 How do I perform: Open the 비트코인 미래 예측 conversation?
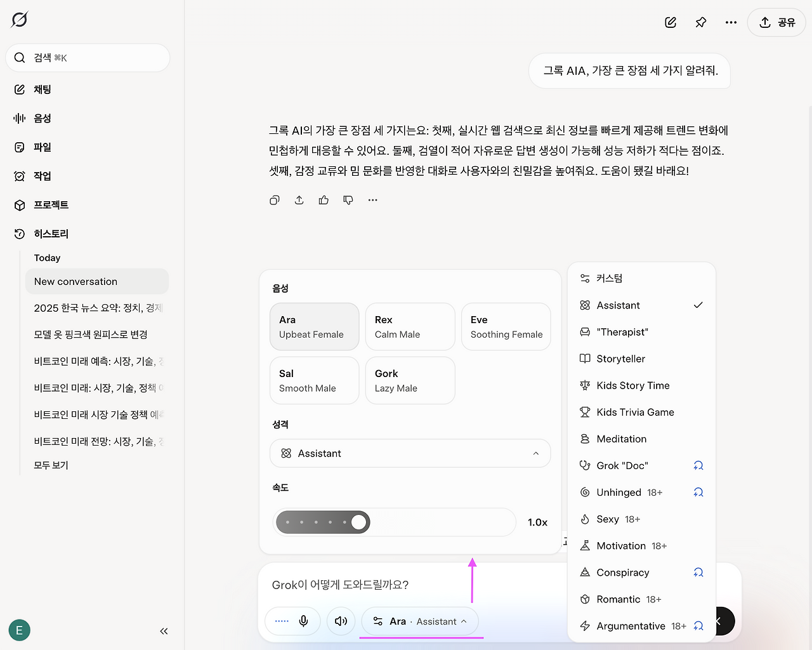point(97,361)
